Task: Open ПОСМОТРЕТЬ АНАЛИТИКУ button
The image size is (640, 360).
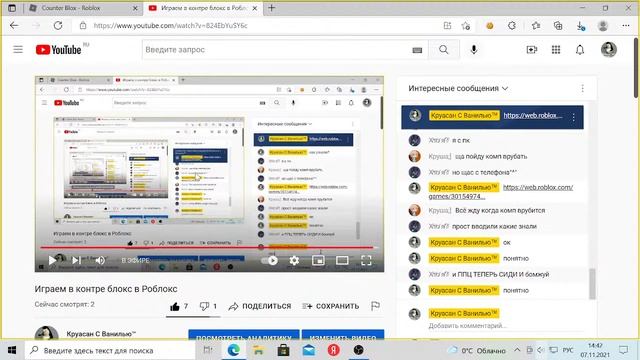Action: (244, 334)
